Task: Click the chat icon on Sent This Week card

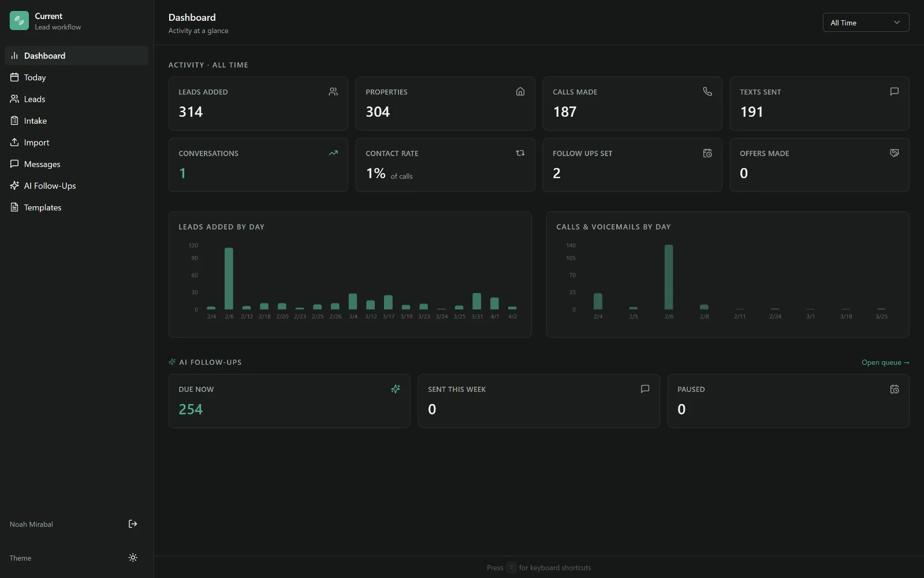Action: click(x=645, y=389)
